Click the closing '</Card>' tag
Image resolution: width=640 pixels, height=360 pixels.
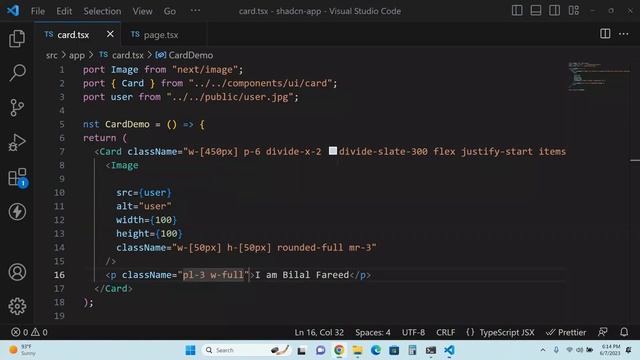[x=113, y=289]
